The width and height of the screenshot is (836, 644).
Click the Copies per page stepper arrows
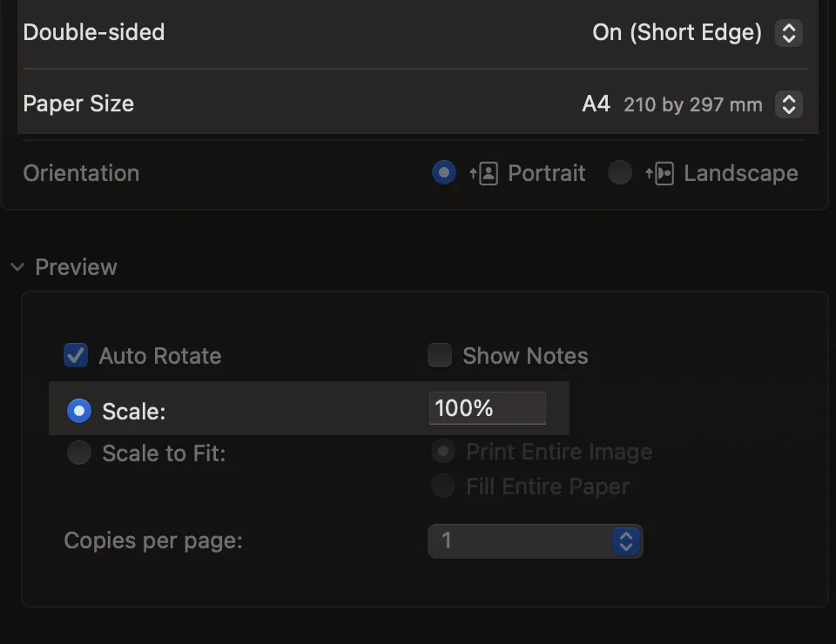627,540
